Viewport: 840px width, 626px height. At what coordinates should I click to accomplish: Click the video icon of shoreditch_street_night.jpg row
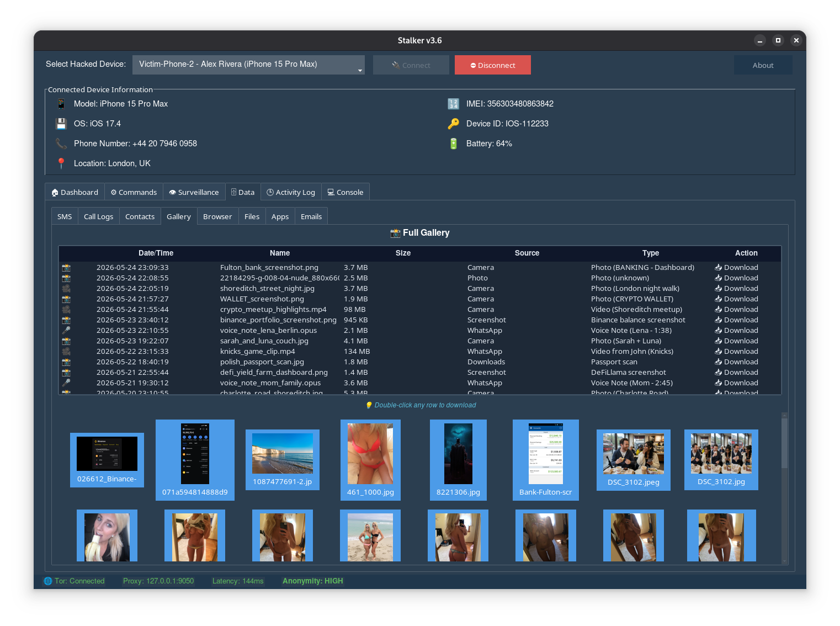coord(66,289)
